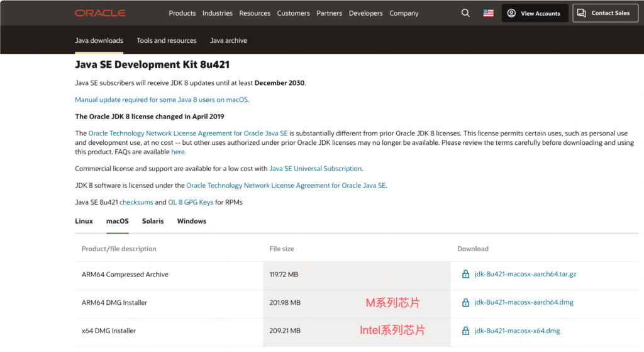The height and width of the screenshot is (352, 644).
Task: Click the user icon in View Accounts
Action: (511, 13)
